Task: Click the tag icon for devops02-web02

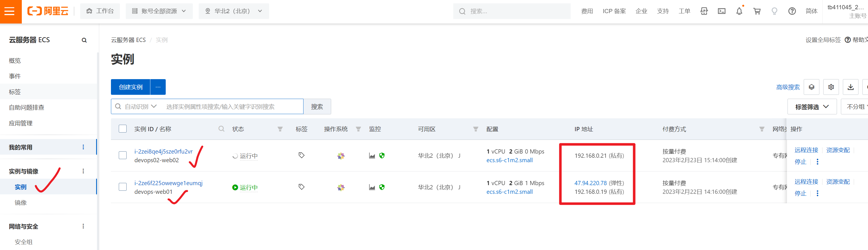Action: [x=301, y=155]
